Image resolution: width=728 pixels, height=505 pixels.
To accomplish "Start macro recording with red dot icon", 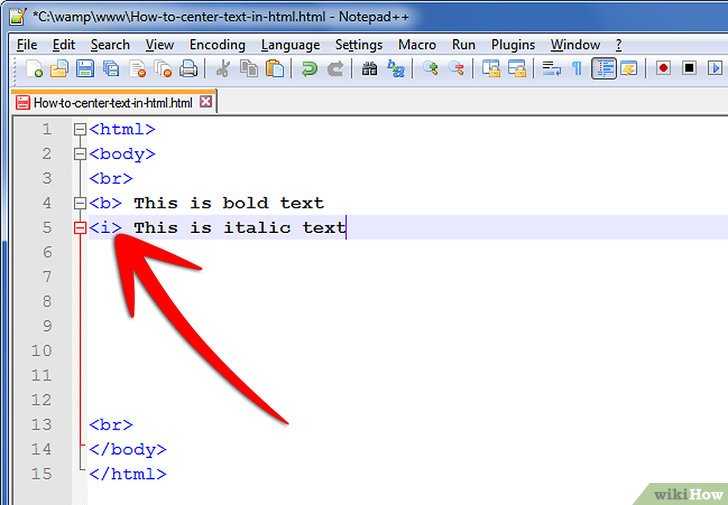I will (x=663, y=69).
